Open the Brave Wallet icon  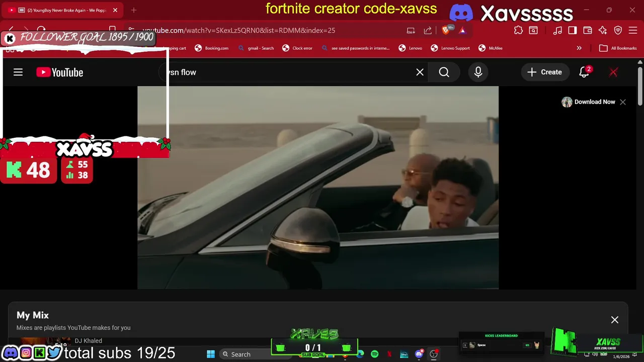pyautogui.click(x=587, y=30)
